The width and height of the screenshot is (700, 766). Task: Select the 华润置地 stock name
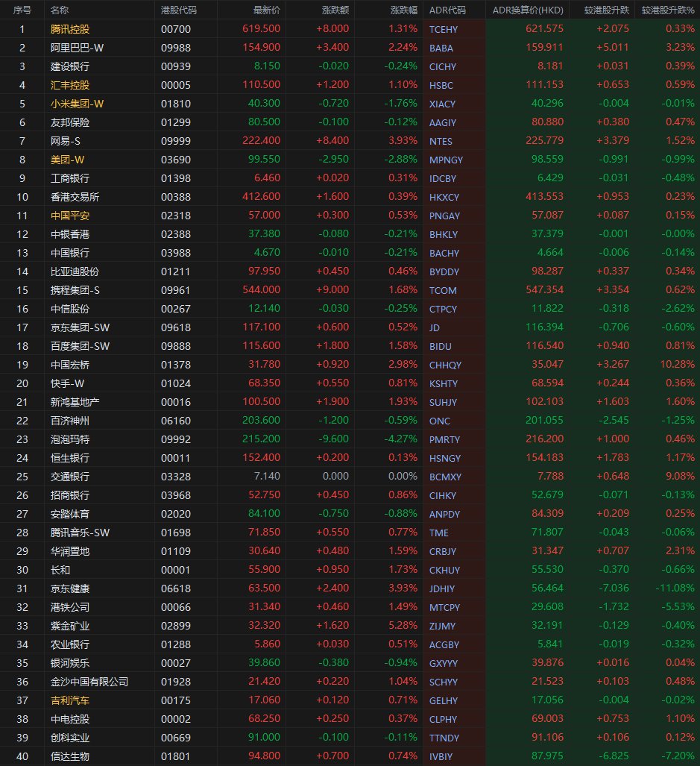click(70, 551)
